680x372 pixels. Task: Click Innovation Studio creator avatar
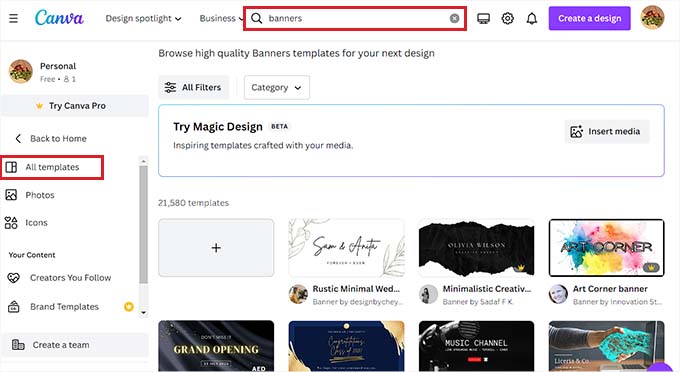click(558, 295)
